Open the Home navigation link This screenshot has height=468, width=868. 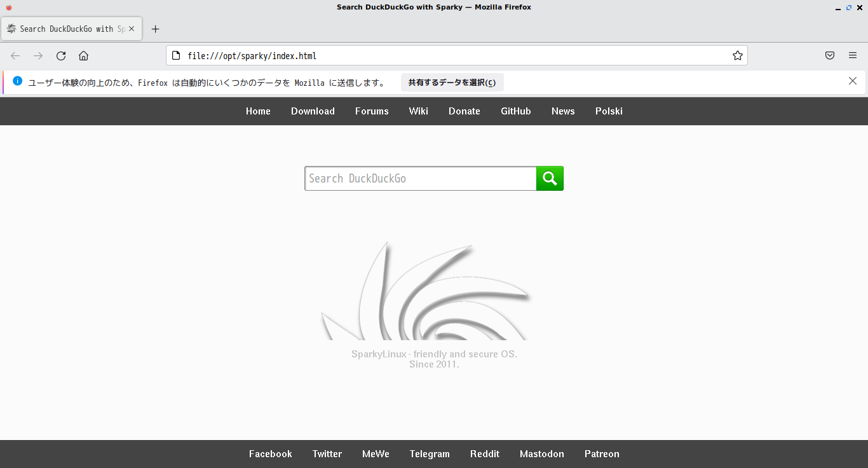click(x=258, y=111)
